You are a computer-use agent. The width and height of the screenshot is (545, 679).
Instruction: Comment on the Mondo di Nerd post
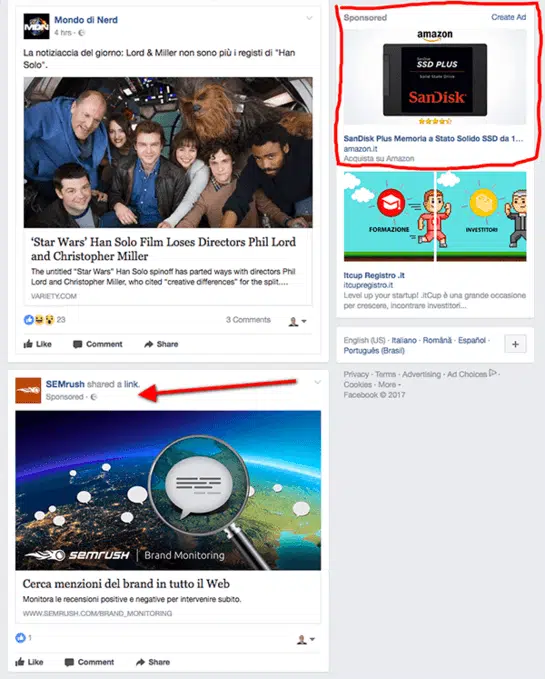tap(98, 344)
